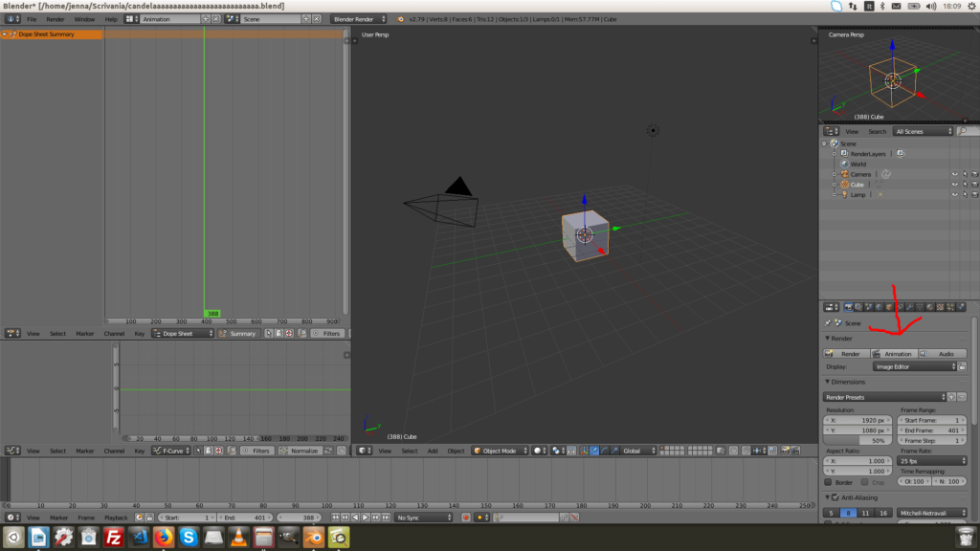Click the World icon in outliner

pyautogui.click(x=844, y=165)
